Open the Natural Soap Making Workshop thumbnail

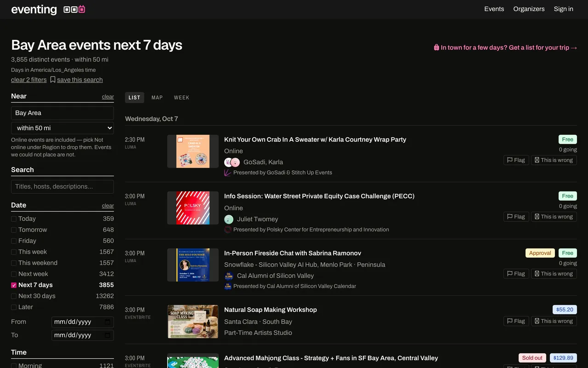193,322
